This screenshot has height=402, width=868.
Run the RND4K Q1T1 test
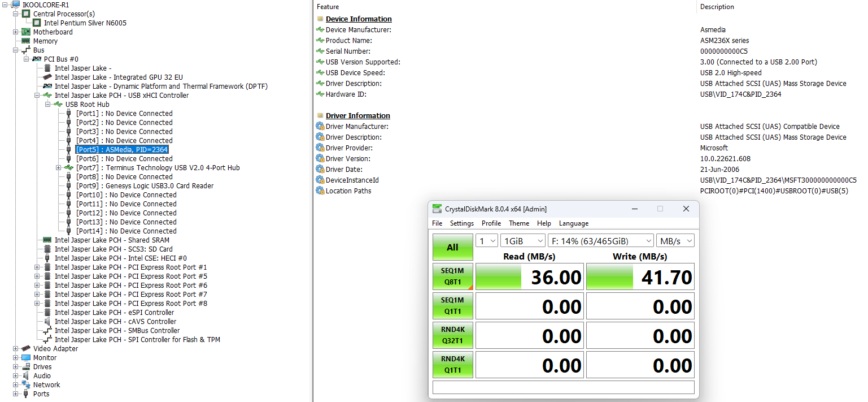(453, 365)
